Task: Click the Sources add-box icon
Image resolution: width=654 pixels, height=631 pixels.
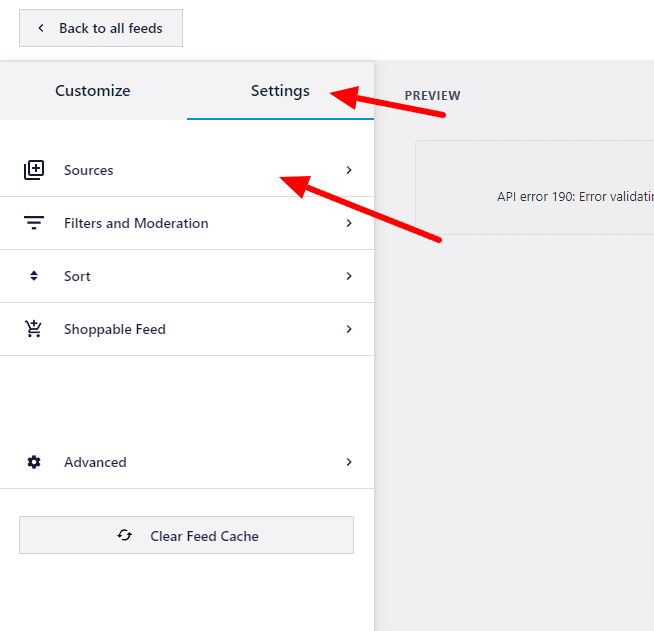Action: pyautogui.click(x=34, y=170)
